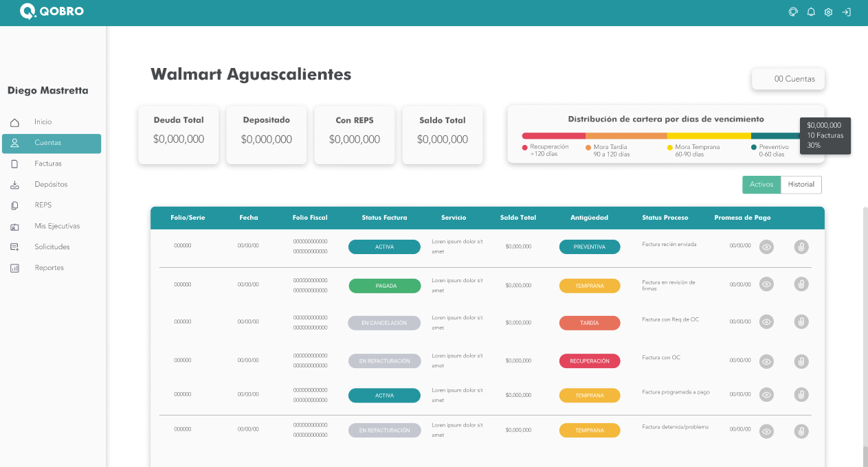Click eye icon for 'Factura en revisión de firmas'
The image size is (868, 467).
pos(766,284)
